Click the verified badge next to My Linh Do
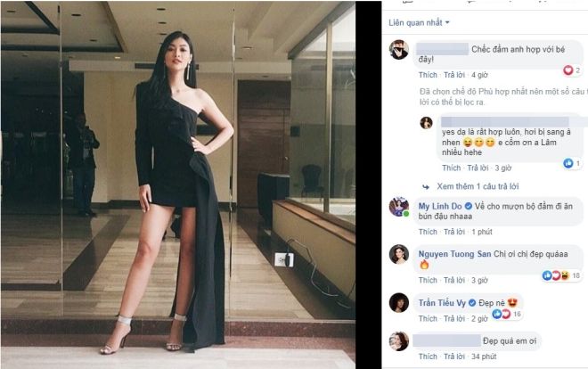588x369 pixels. pyautogui.click(x=469, y=206)
